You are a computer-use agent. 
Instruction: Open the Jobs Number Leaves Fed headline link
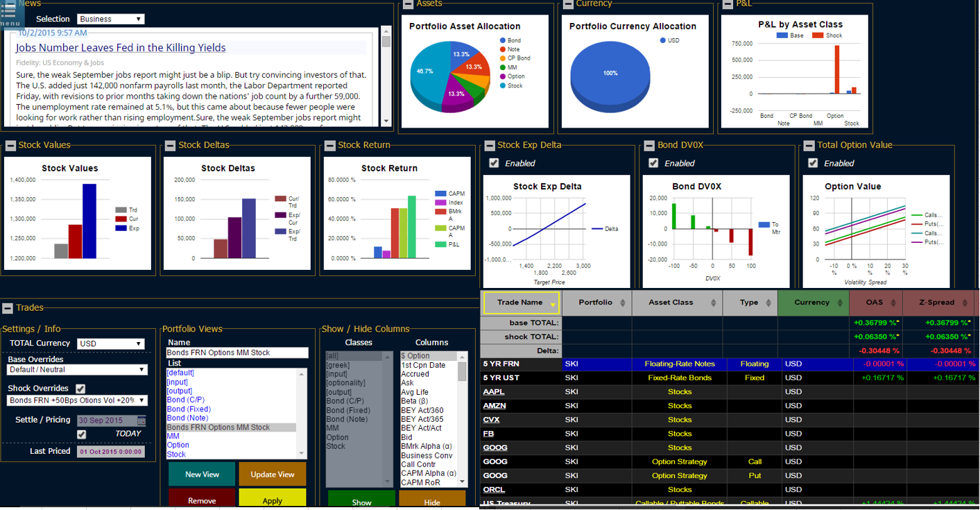tap(121, 48)
